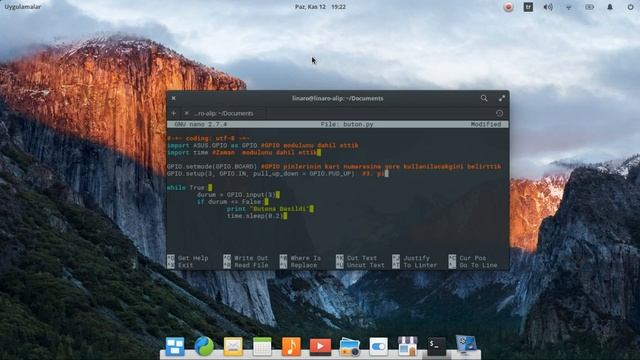Open the Videos app in the dock
640x360 pixels.
(x=320, y=347)
